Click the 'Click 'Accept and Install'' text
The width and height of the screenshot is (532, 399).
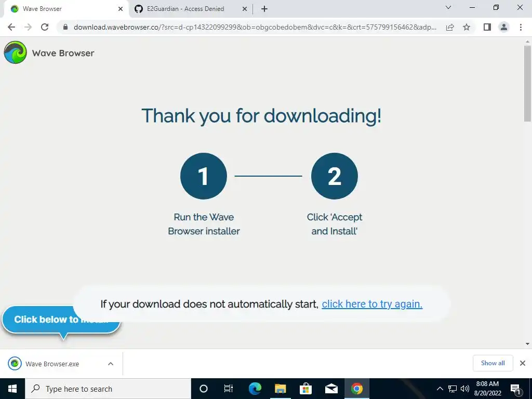point(334,224)
